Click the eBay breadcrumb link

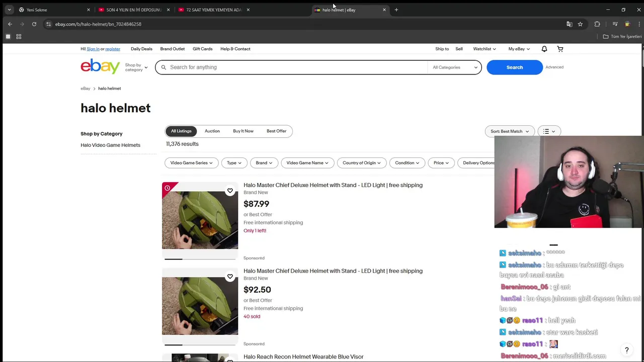(x=86, y=88)
